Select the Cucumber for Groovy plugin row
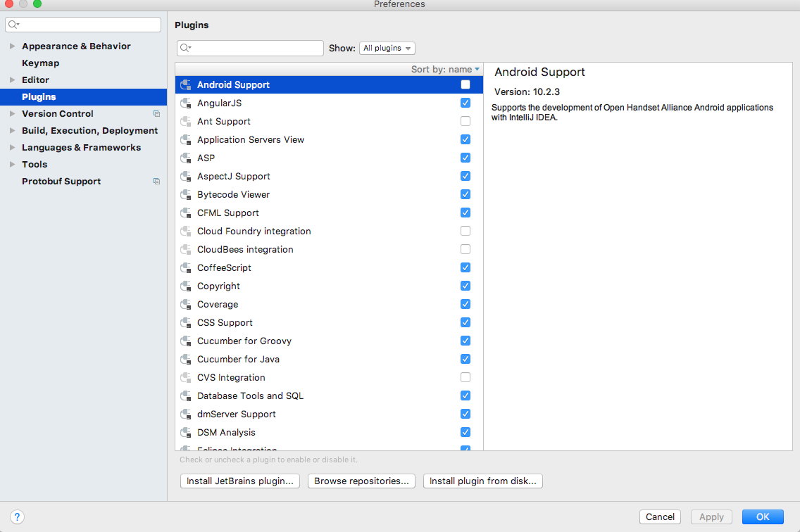 [x=329, y=341]
